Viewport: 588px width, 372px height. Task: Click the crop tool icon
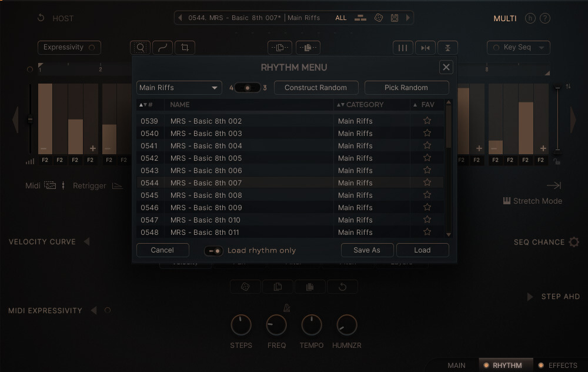(185, 48)
